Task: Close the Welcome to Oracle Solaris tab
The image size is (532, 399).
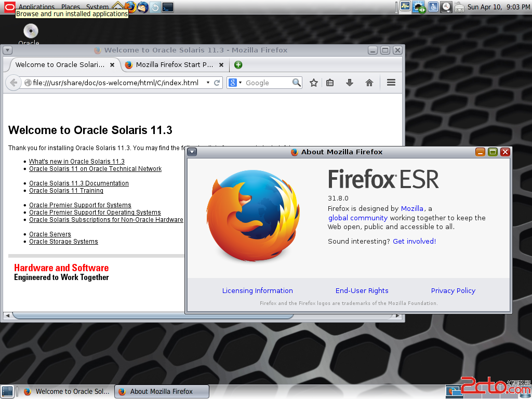Action: point(112,65)
